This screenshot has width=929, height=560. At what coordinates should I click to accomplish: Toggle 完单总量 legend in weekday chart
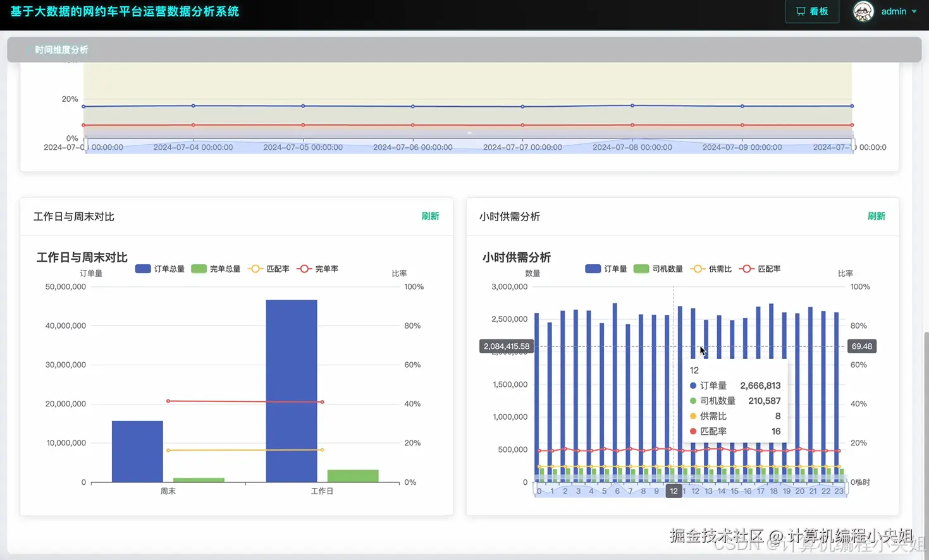(216, 269)
